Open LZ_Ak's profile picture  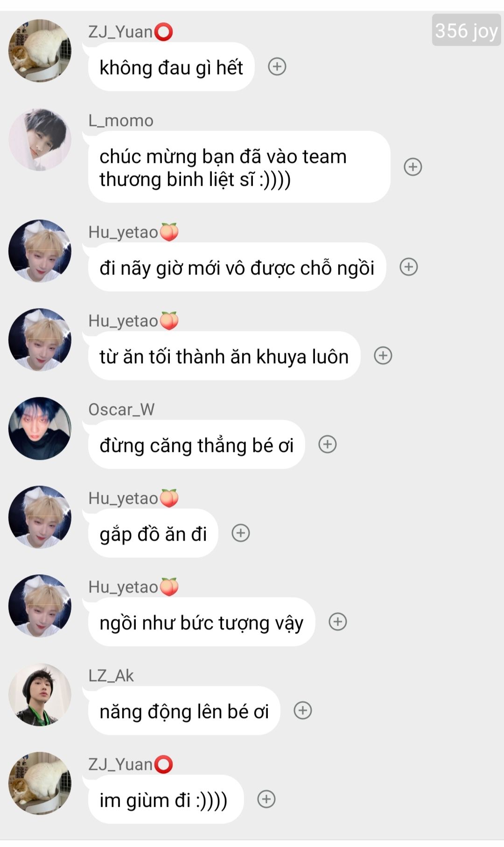[40, 694]
